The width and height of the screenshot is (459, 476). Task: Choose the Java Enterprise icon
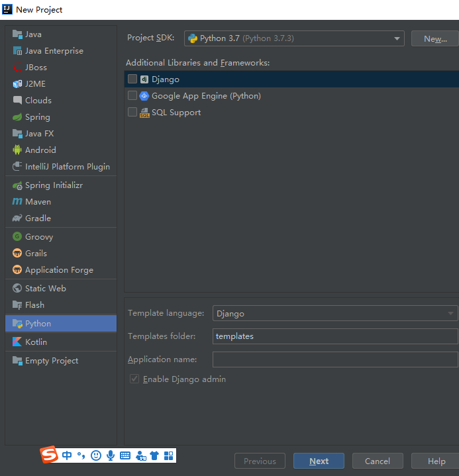17,51
